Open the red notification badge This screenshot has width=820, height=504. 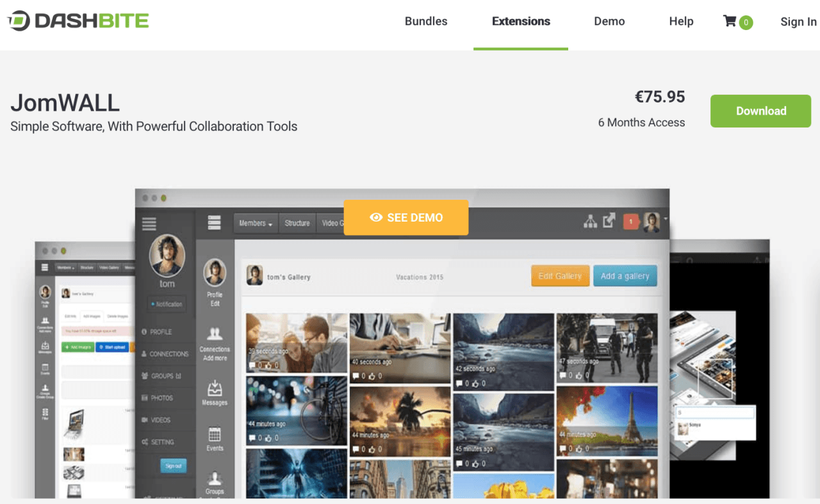coord(631,222)
